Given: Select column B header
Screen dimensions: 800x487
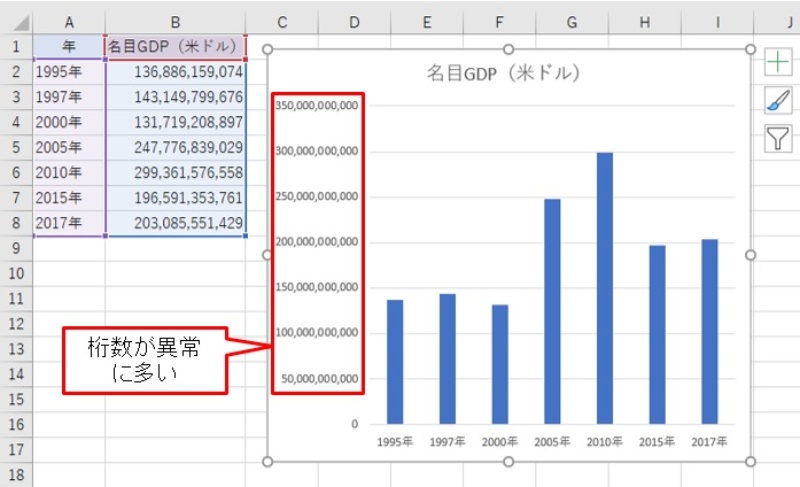Looking at the screenshot, I should (175, 22).
